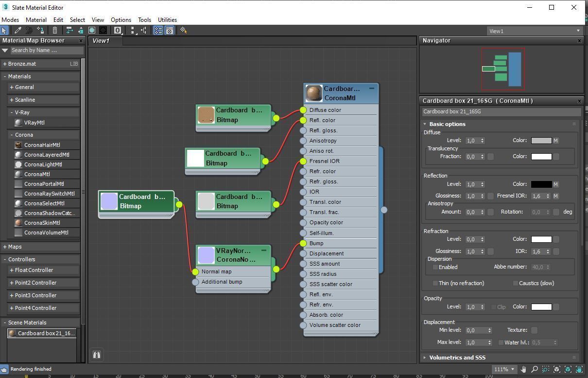Click material name field Cardboard box 21_16SG

501,111
